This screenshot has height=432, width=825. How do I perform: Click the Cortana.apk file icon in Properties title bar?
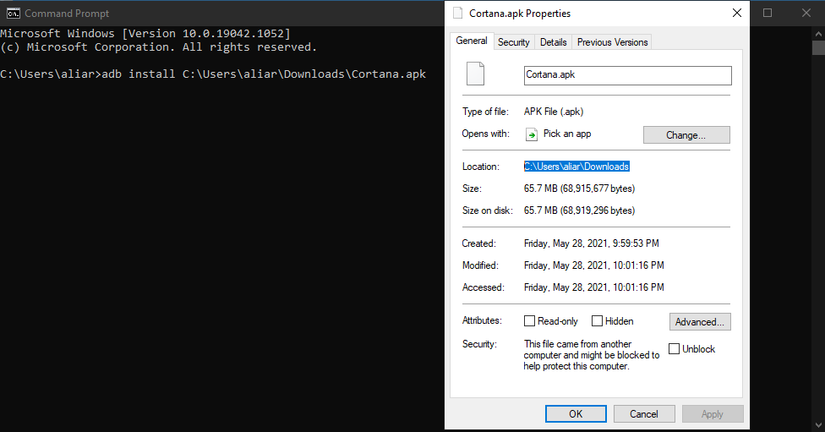[458, 13]
